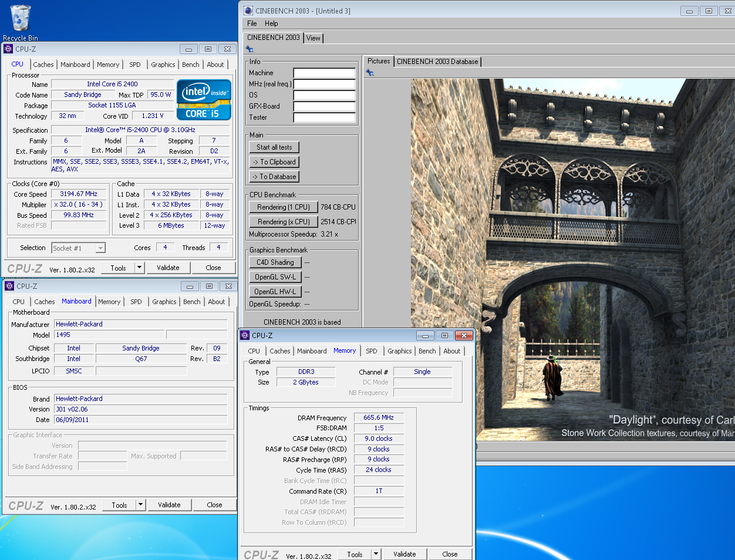Open the File menu in CINEBENCH

(x=252, y=23)
